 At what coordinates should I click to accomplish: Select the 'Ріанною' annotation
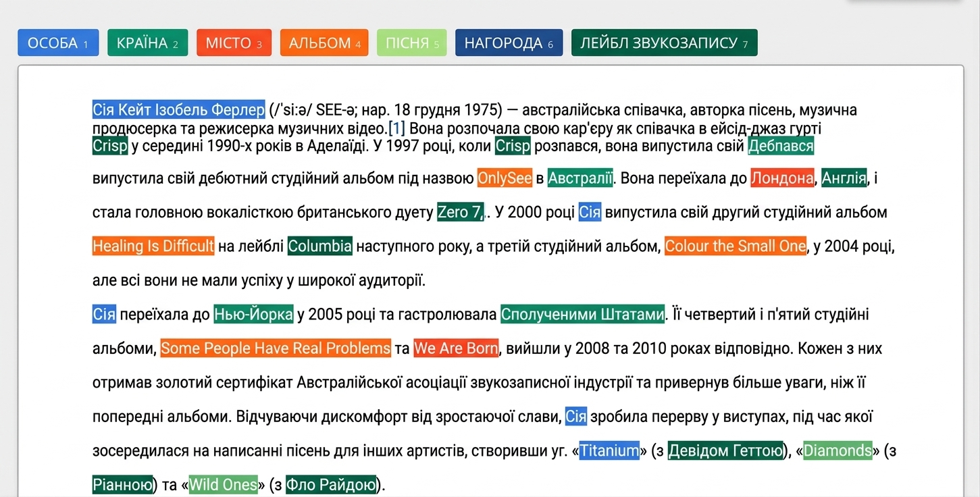coord(122,484)
